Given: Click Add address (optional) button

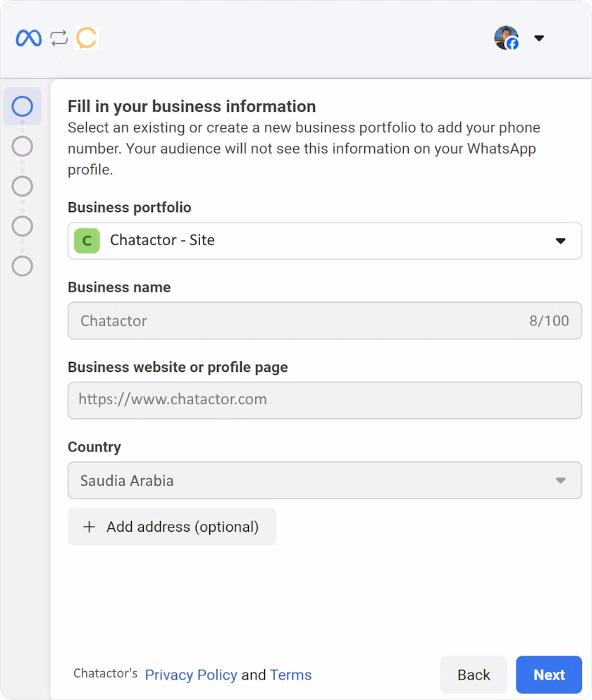Looking at the screenshot, I should (x=171, y=527).
